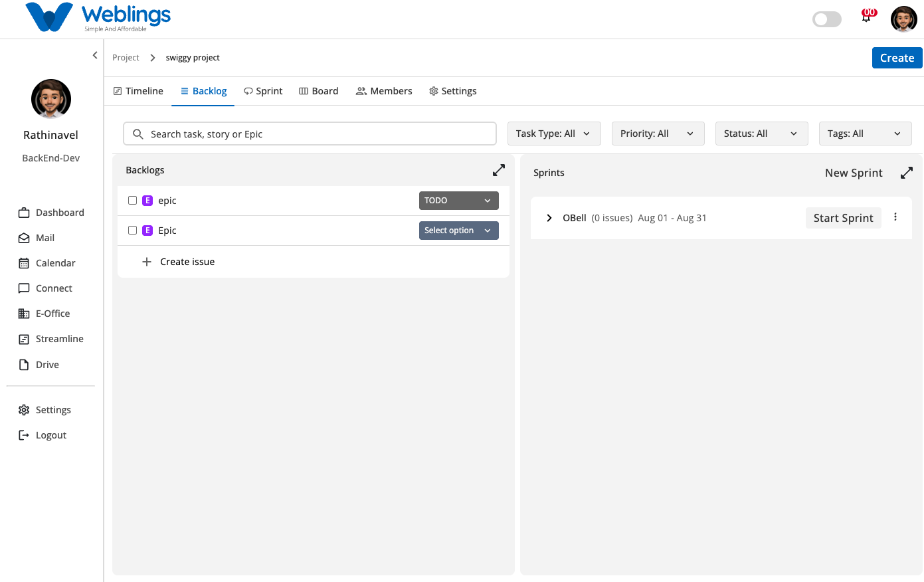The height and width of the screenshot is (582, 924).
Task: Switch to the Timeline tab
Action: point(138,91)
